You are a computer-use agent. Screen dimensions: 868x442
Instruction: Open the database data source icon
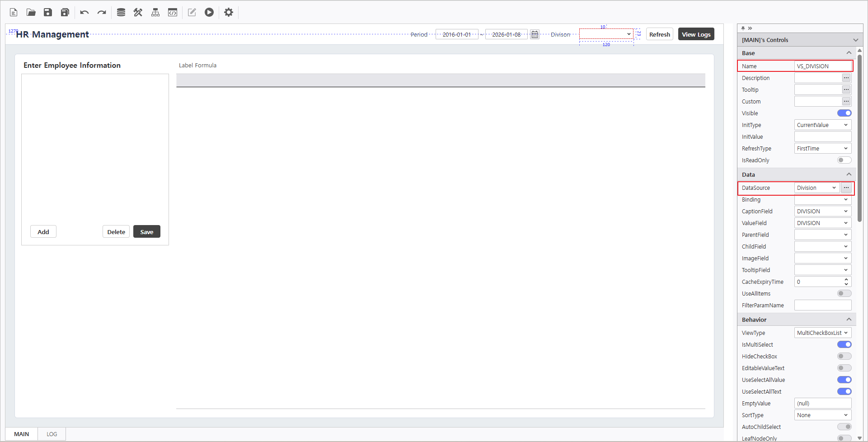pyautogui.click(x=121, y=12)
